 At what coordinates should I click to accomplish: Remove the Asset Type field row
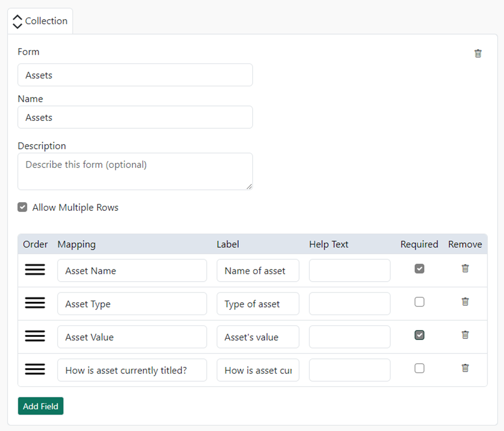465,301
